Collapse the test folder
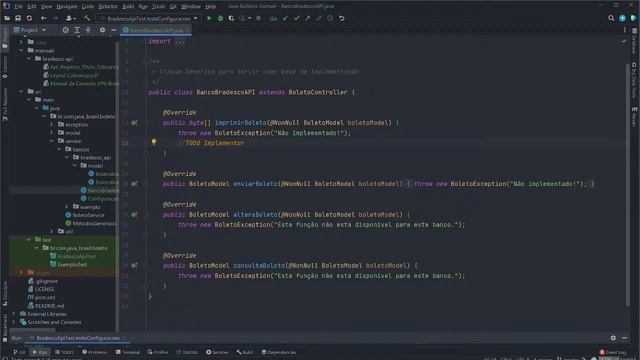Screen dimensions: 640x360 29,240
